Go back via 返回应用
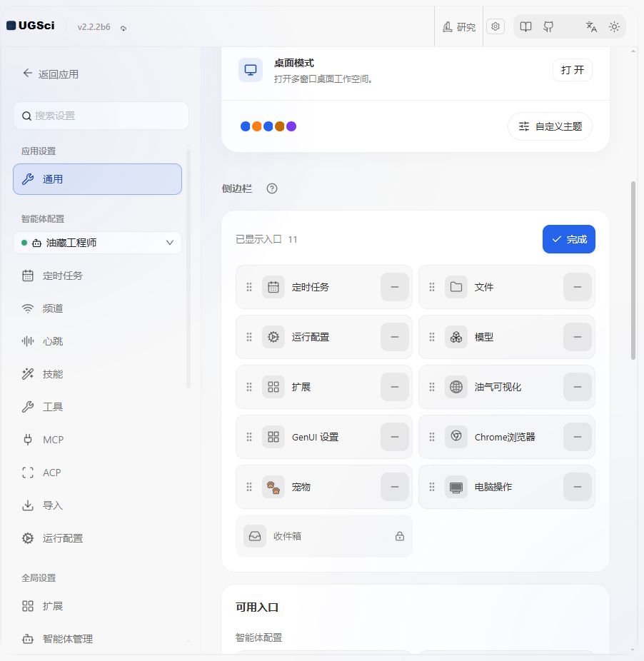Viewport: 644px width, 661px height. point(51,74)
